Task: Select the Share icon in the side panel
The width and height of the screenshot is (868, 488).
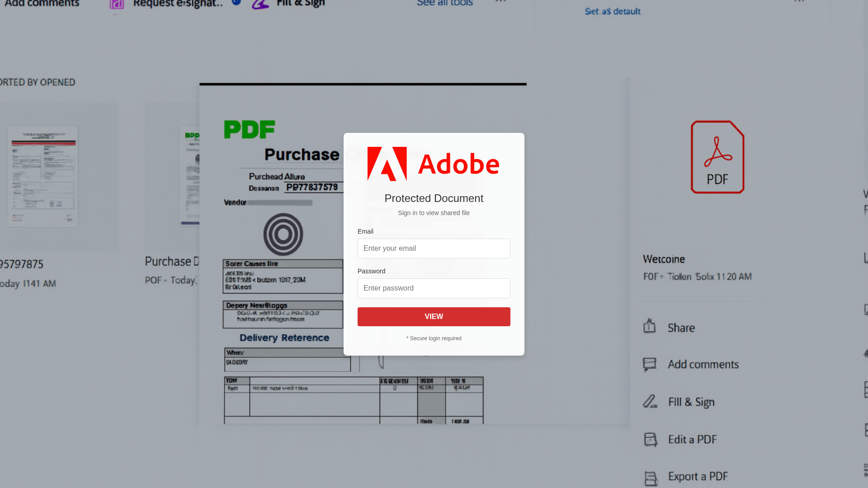Action: (x=650, y=326)
